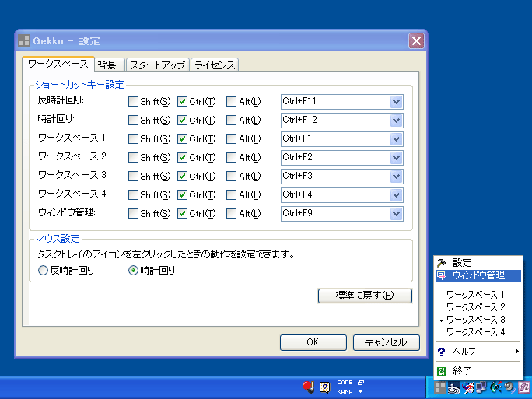The width and height of the screenshot is (532, 399).
Task: Click the language bar options arrow near KANA
Action: tap(360, 392)
